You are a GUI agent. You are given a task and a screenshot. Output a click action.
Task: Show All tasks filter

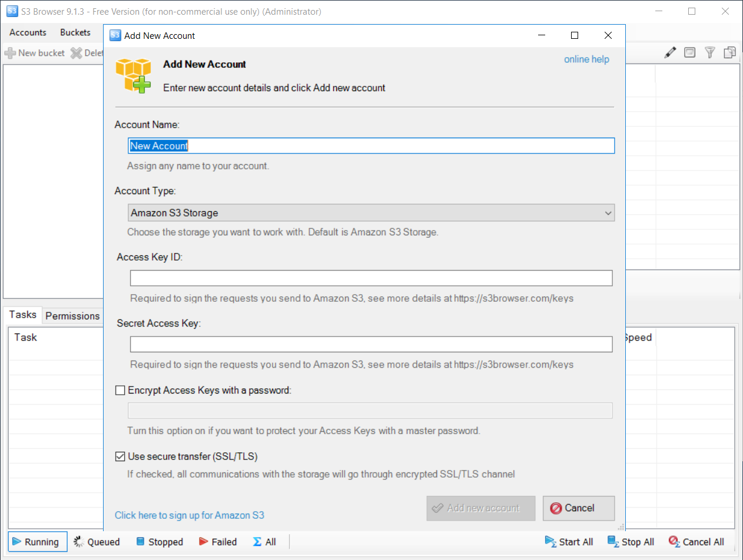coord(264,542)
